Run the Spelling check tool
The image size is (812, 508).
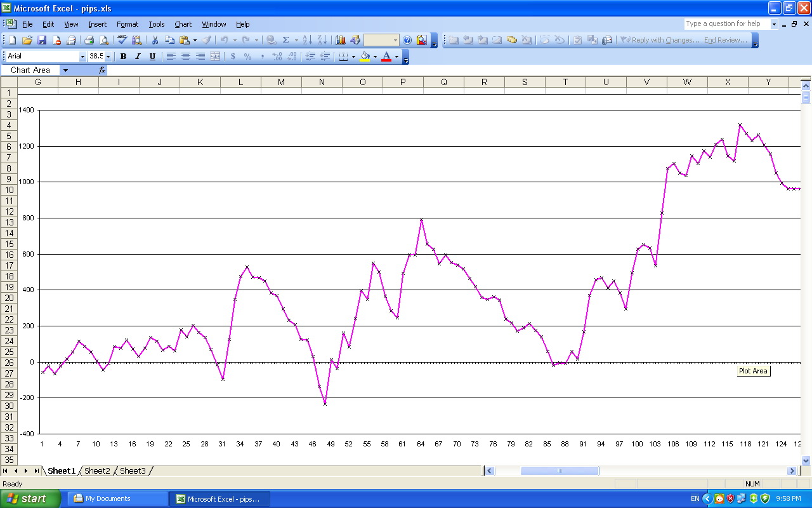point(122,40)
